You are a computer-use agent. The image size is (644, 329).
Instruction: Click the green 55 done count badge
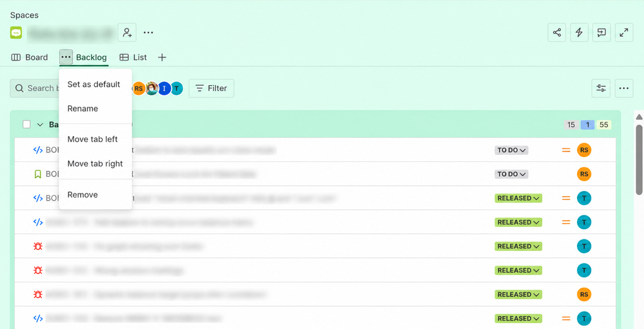[x=604, y=125]
